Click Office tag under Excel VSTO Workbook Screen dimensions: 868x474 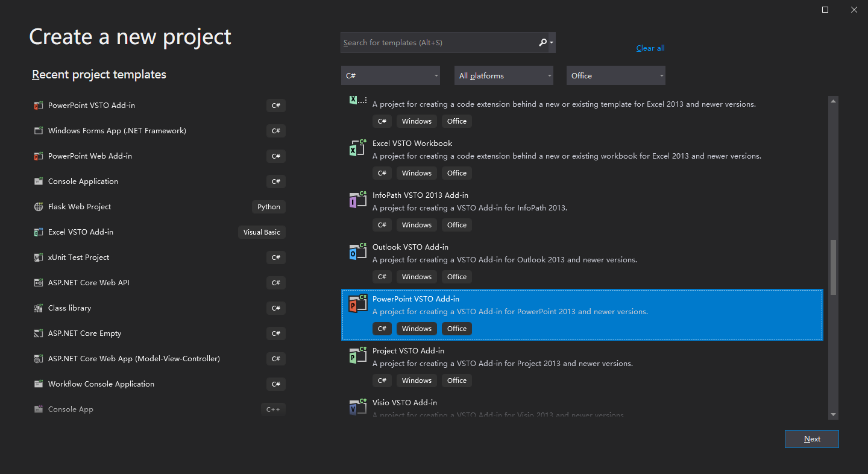click(457, 173)
